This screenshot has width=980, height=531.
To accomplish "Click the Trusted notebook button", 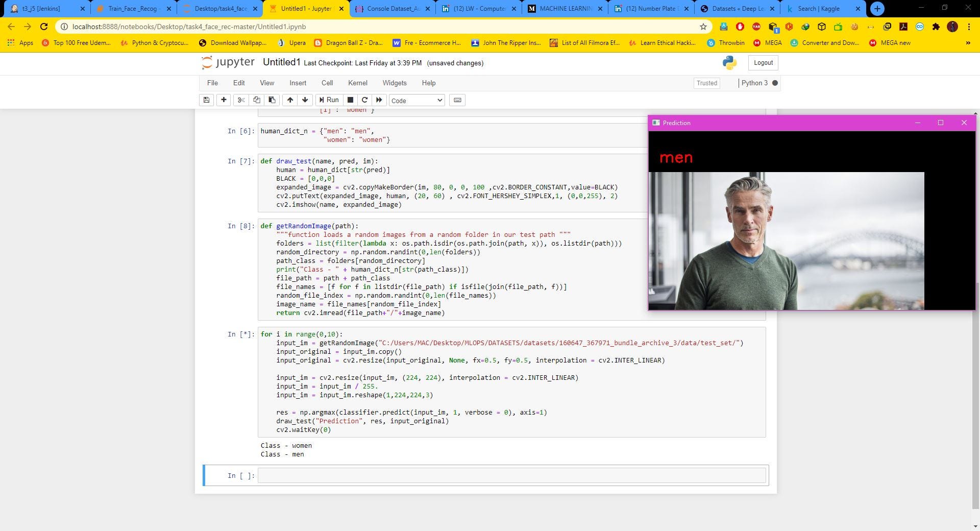I will pyautogui.click(x=707, y=83).
